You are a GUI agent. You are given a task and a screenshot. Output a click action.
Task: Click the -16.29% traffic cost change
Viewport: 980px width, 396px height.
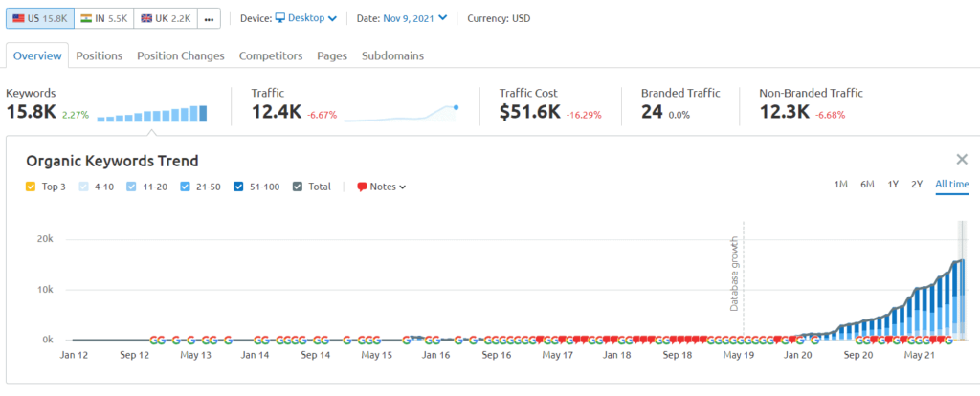click(584, 115)
